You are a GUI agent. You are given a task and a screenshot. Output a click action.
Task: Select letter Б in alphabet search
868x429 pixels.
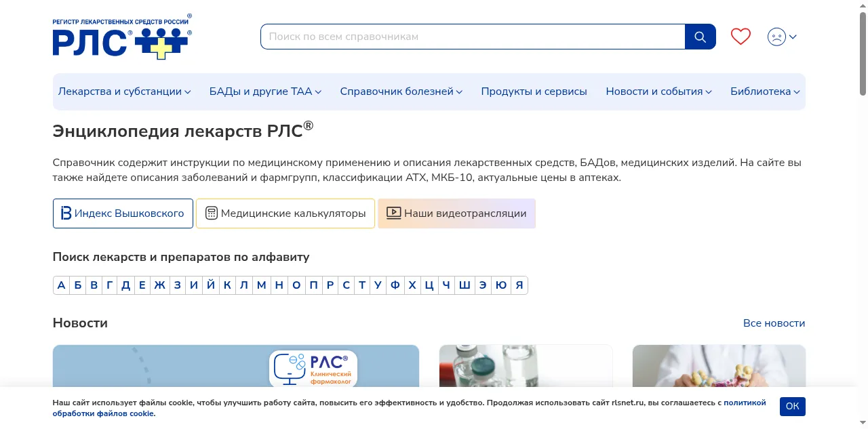click(77, 285)
